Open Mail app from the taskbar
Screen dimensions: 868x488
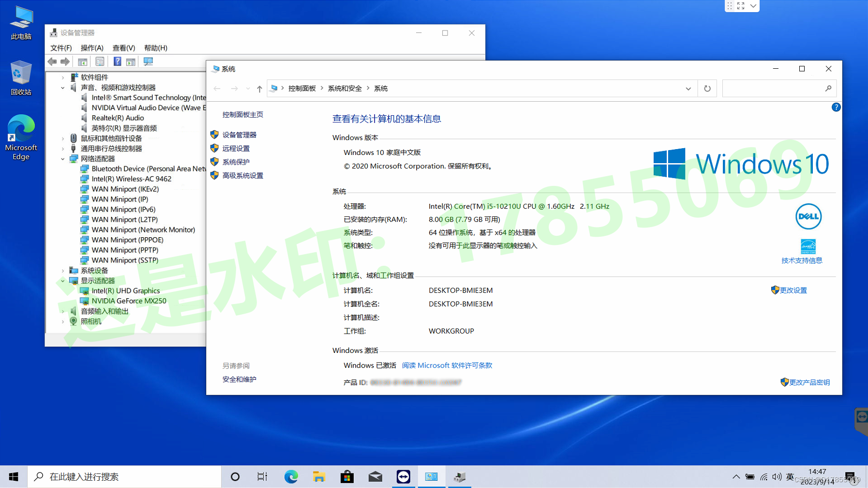375,477
